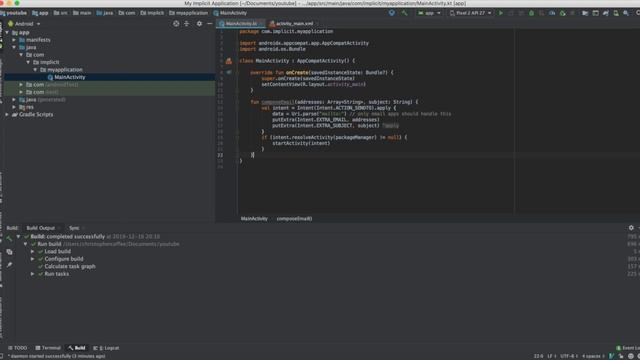Select Calculate task graph build step

(70, 267)
